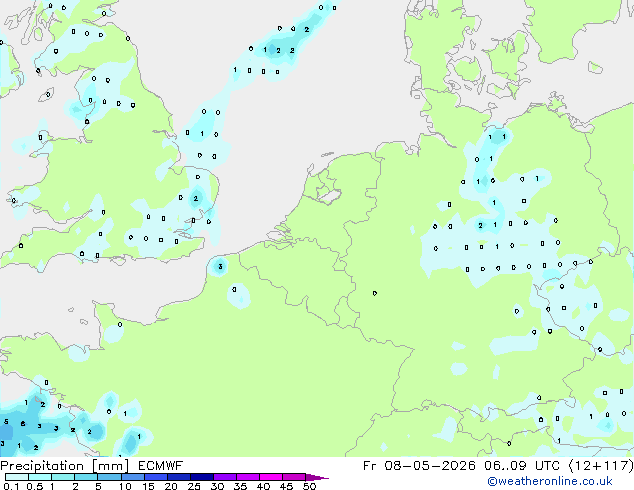The image size is (634, 490).
Task: Click the "25" legend scale label
Action: pyautogui.click(x=194, y=486)
